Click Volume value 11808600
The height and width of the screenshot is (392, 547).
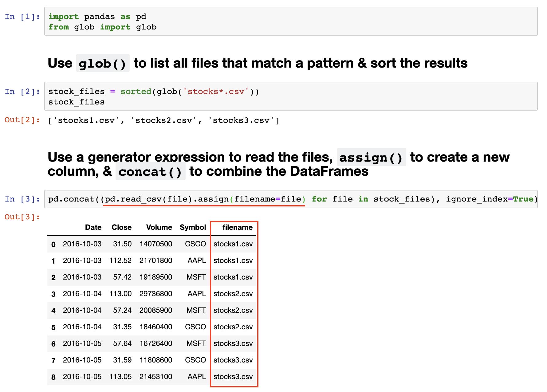point(156,360)
